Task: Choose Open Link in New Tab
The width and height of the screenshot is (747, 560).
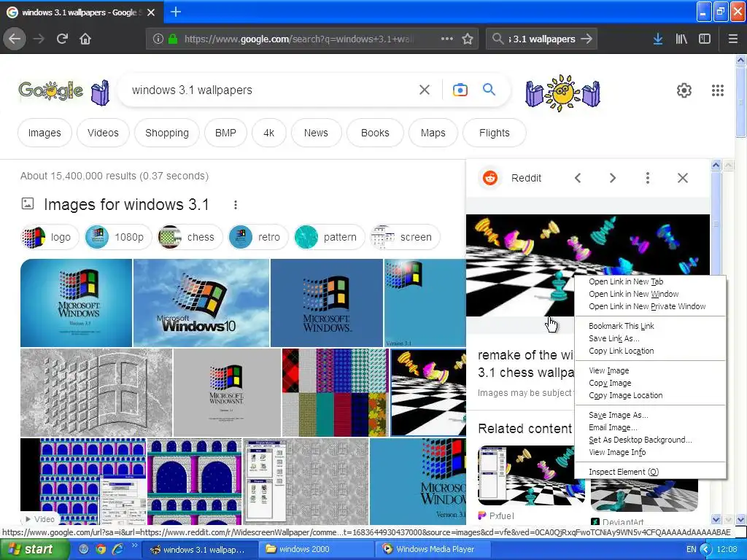Action: click(x=650, y=281)
